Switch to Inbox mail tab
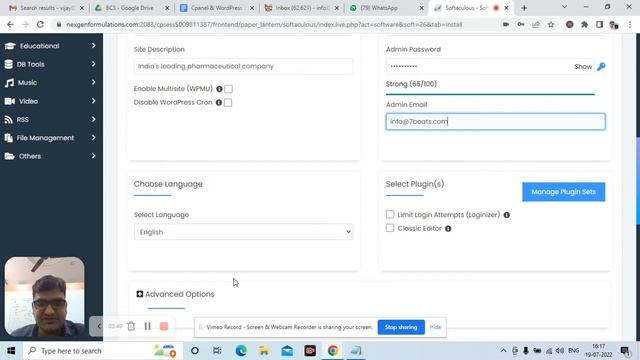Screen dimensions: 640x360 pos(302,8)
